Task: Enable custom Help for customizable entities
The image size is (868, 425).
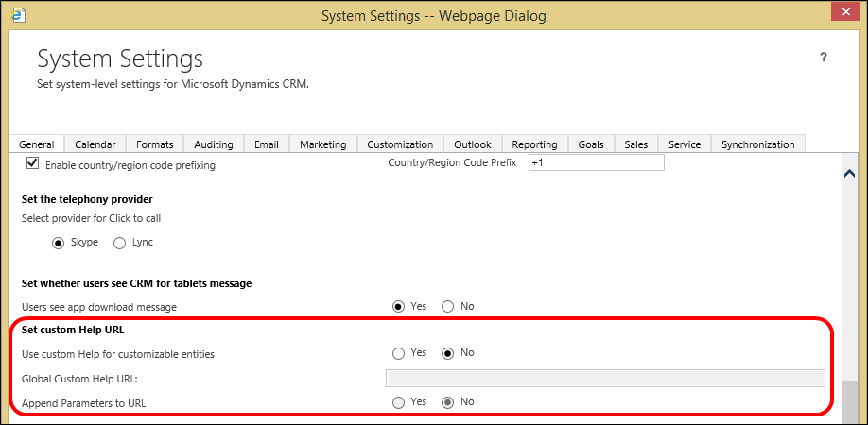Action: pyautogui.click(x=398, y=353)
